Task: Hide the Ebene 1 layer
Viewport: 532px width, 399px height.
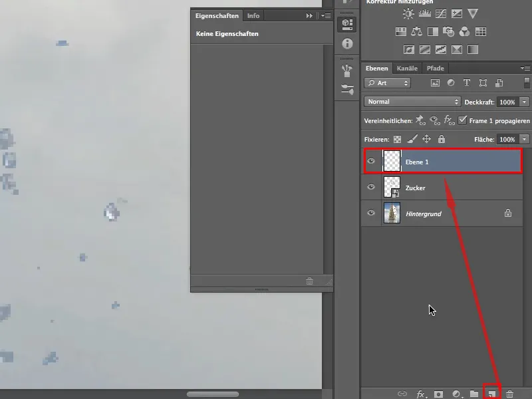Action: coord(371,161)
